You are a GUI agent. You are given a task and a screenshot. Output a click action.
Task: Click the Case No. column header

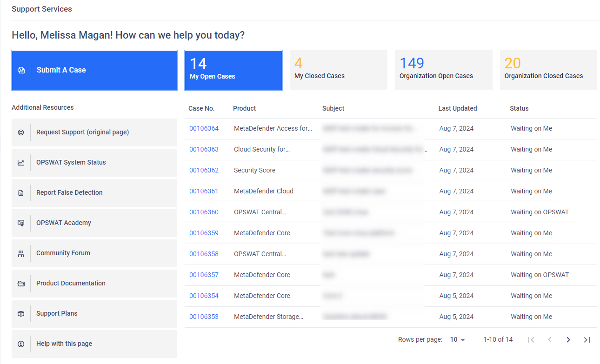[201, 109]
